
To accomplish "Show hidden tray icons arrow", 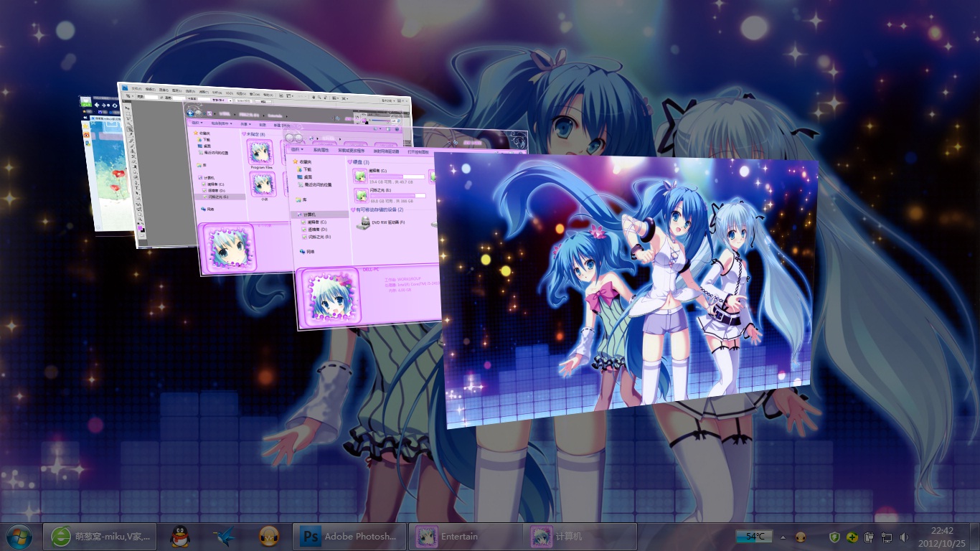I will pyautogui.click(x=783, y=537).
